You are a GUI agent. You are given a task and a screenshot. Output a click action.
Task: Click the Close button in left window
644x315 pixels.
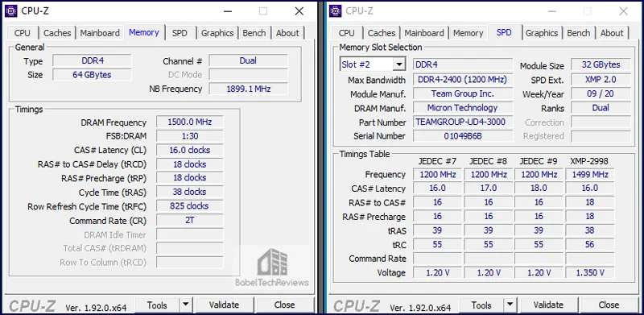285,305
